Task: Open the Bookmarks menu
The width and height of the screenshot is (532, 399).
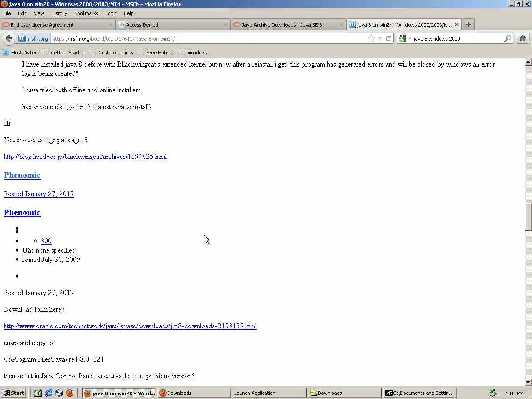Action: click(86, 13)
